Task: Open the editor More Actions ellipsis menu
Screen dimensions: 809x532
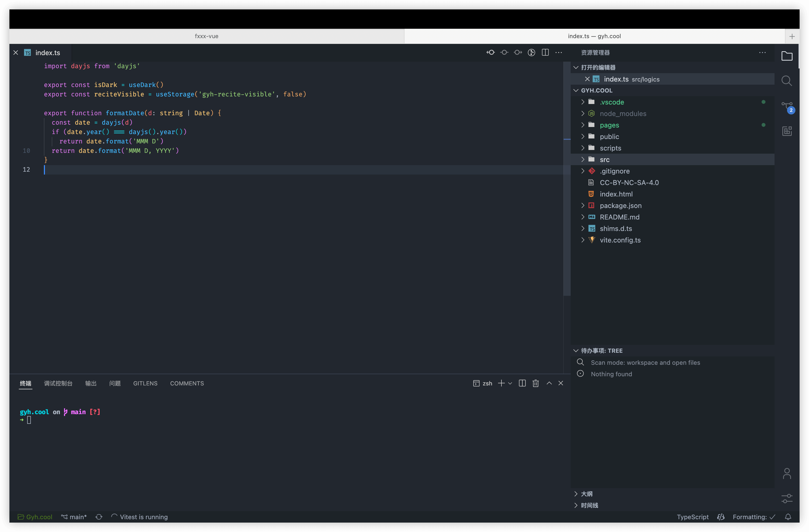Action: pyautogui.click(x=558, y=52)
